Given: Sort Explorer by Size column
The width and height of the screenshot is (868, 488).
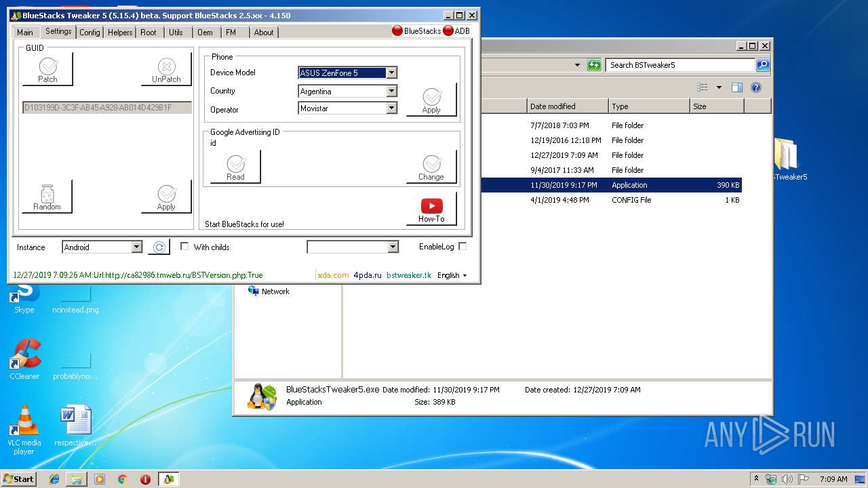Looking at the screenshot, I should 717,106.
